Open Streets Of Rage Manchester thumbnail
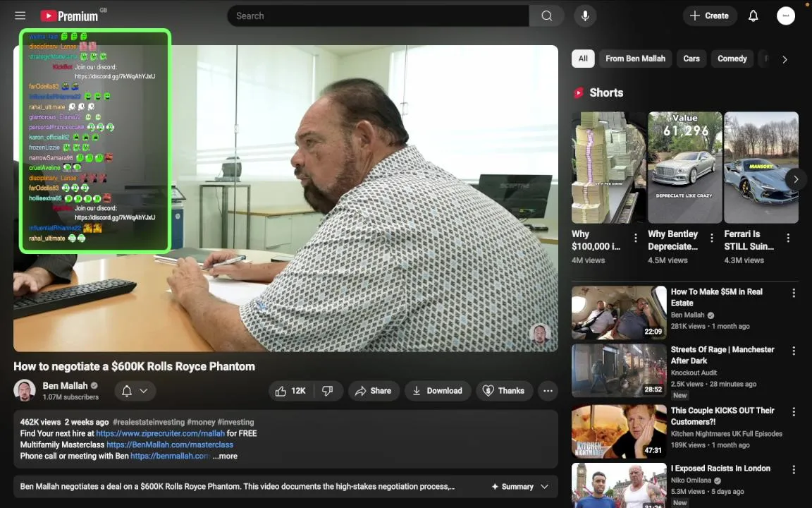 (x=619, y=370)
